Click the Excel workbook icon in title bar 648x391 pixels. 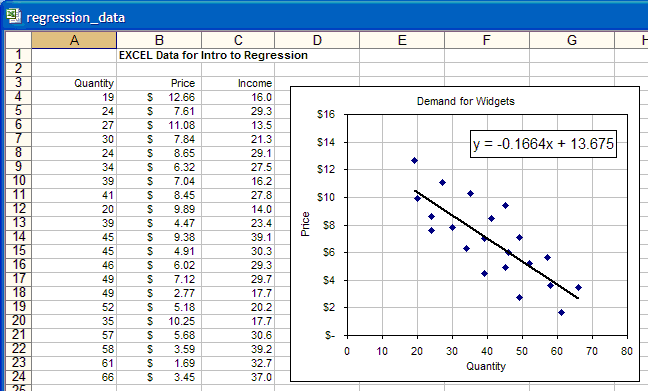pyautogui.click(x=13, y=17)
